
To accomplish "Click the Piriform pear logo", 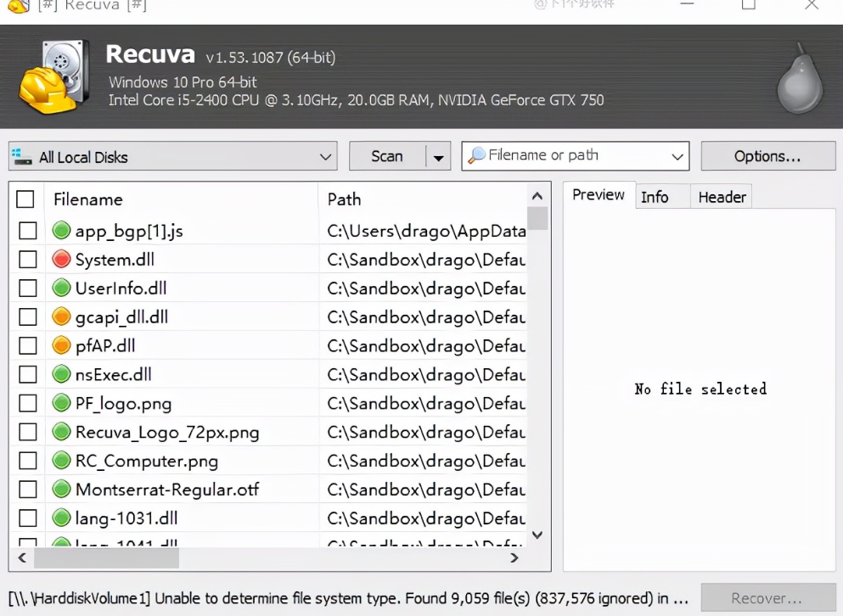I will 800,78.
